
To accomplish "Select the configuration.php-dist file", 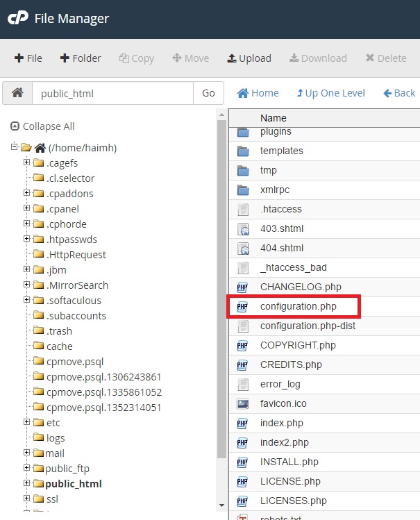I will click(x=308, y=326).
